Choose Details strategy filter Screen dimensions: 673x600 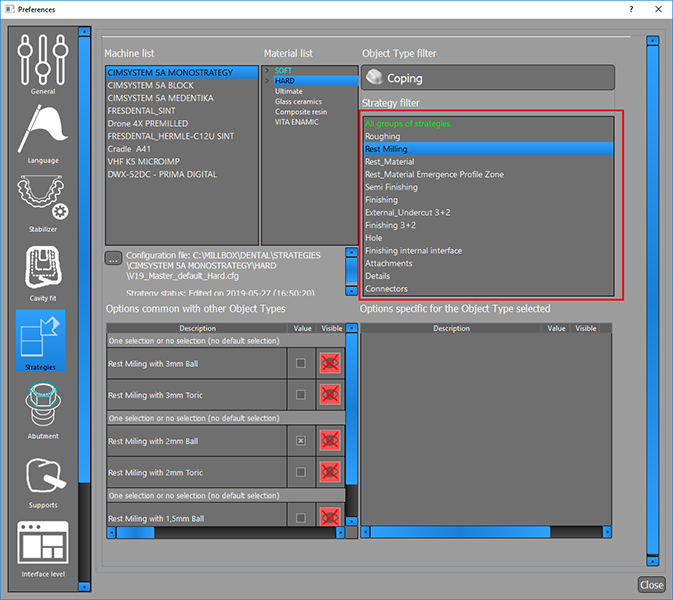(x=488, y=276)
